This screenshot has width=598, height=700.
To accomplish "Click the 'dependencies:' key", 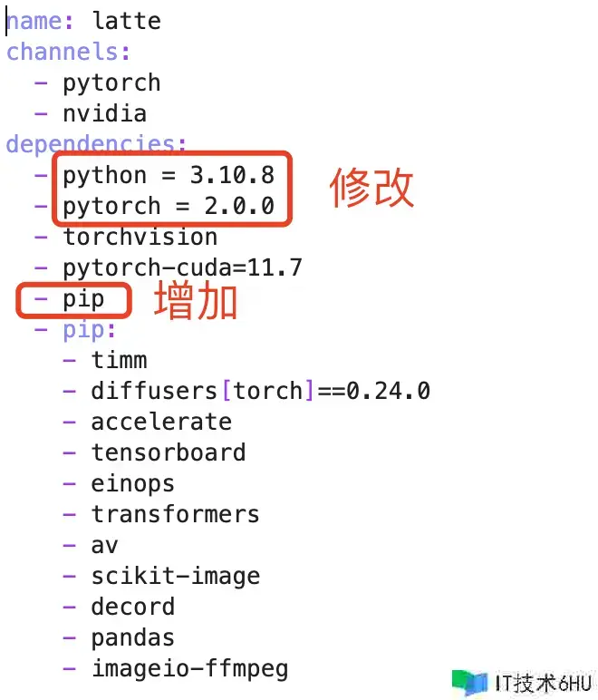I will pos(97,143).
